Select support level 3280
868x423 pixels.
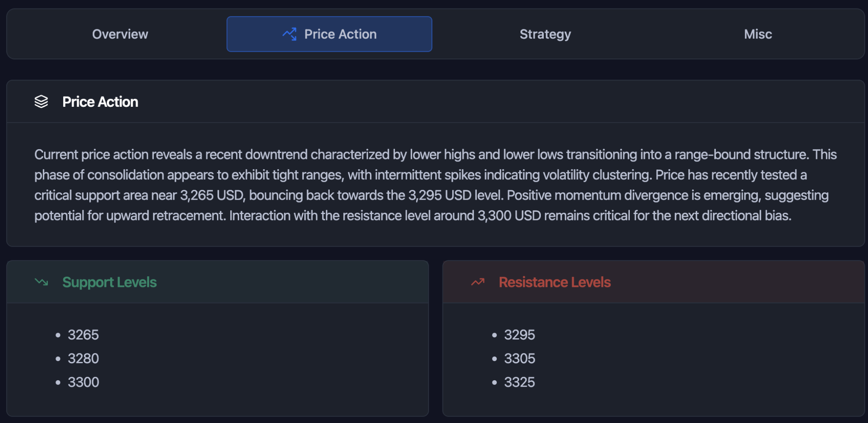pyautogui.click(x=83, y=358)
